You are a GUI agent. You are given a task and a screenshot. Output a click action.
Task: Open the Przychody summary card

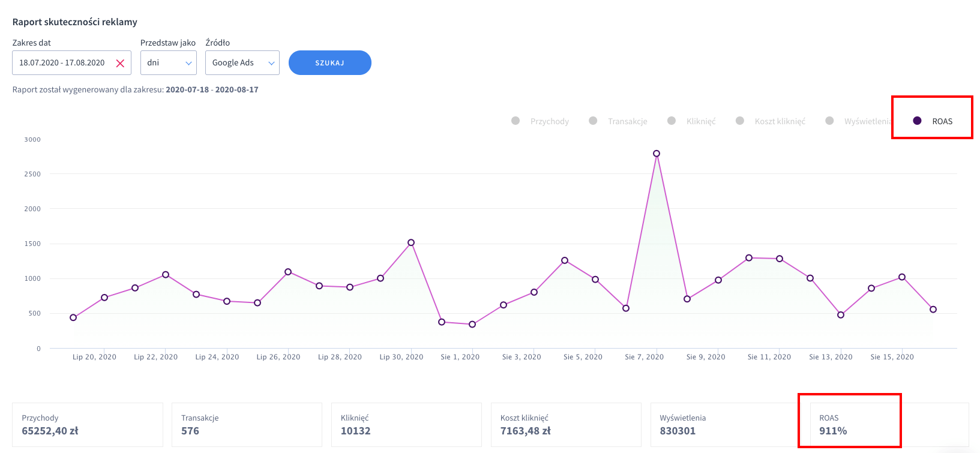[x=88, y=425]
